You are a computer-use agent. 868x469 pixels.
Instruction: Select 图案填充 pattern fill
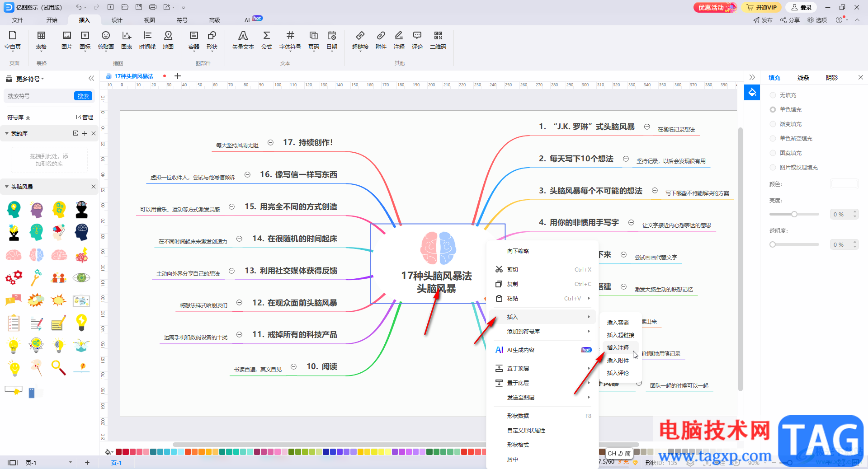[x=786, y=153]
